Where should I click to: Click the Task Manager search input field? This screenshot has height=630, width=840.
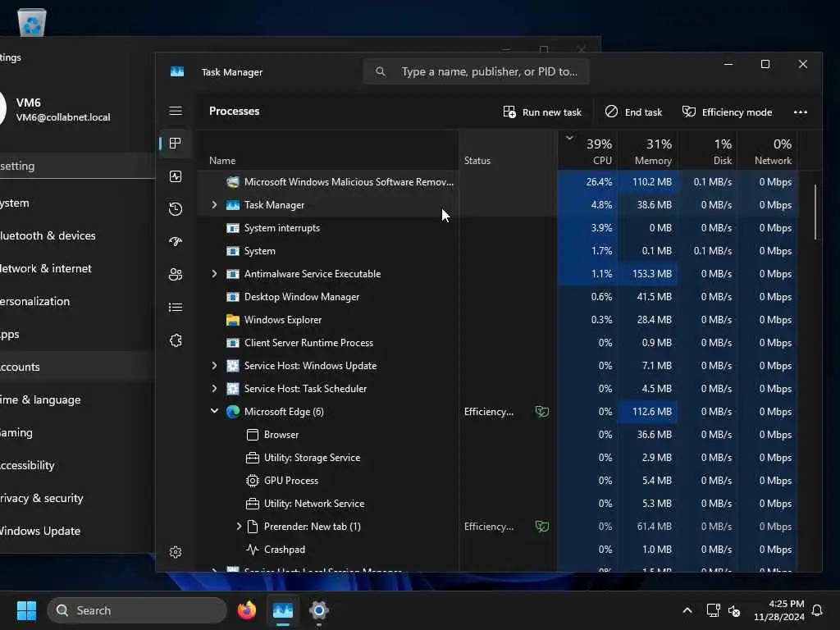click(x=477, y=71)
